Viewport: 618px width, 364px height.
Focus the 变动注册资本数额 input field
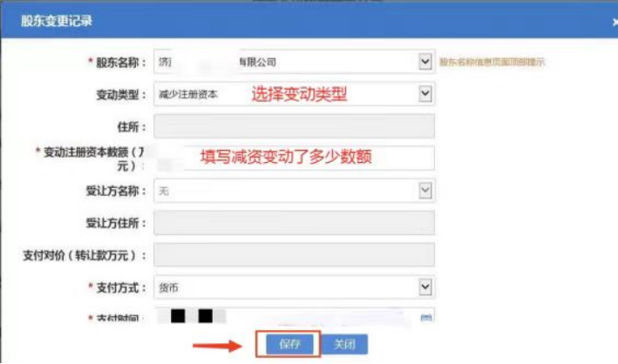(293, 158)
